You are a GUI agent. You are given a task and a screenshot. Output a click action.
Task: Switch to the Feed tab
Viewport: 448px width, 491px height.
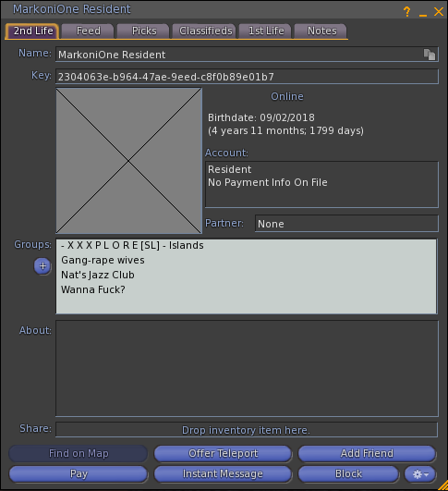[x=89, y=31]
